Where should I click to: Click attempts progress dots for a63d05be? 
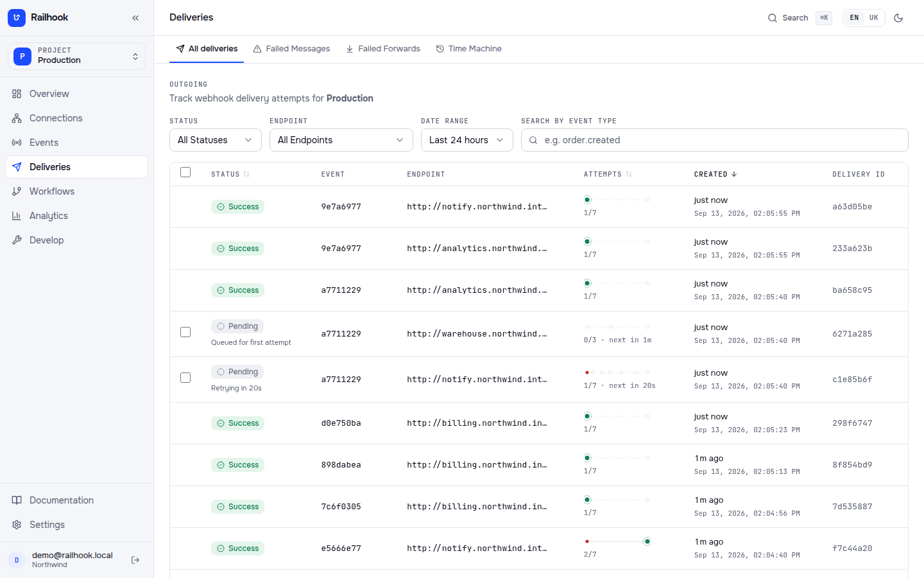617,200
